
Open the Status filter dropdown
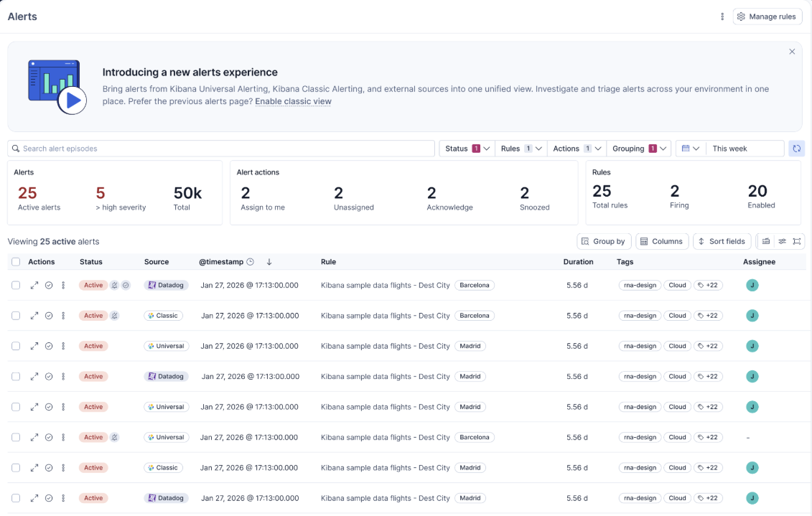point(467,149)
